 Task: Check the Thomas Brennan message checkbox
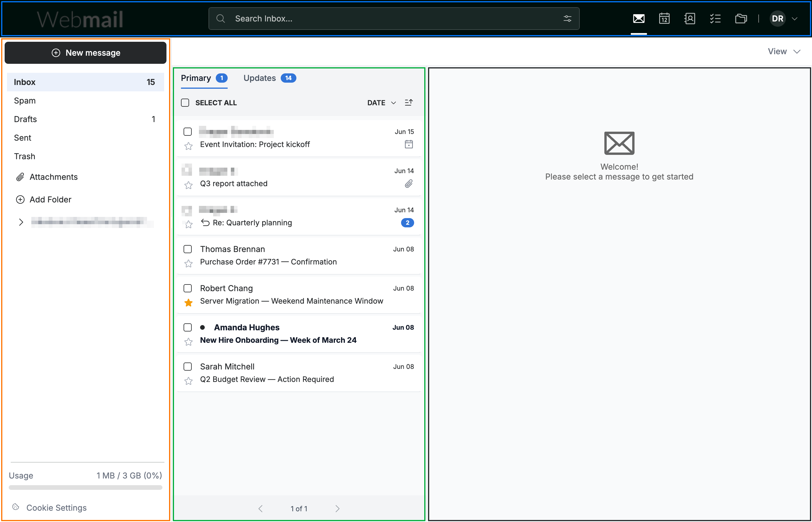[187, 249]
